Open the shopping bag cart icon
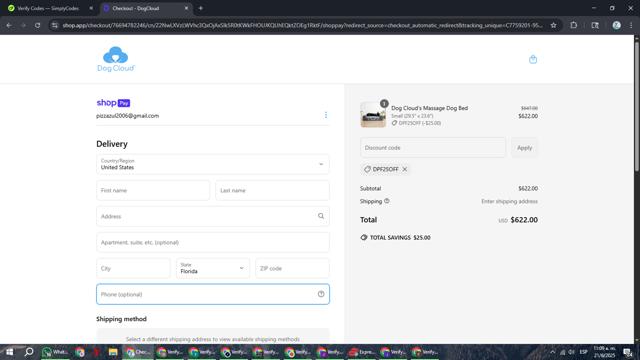The height and width of the screenshot is (360, 640). (x=533, y=60)
